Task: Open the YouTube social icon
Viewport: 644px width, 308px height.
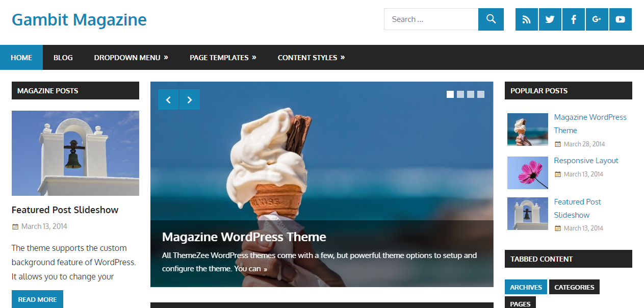Action: click(621, 19)
